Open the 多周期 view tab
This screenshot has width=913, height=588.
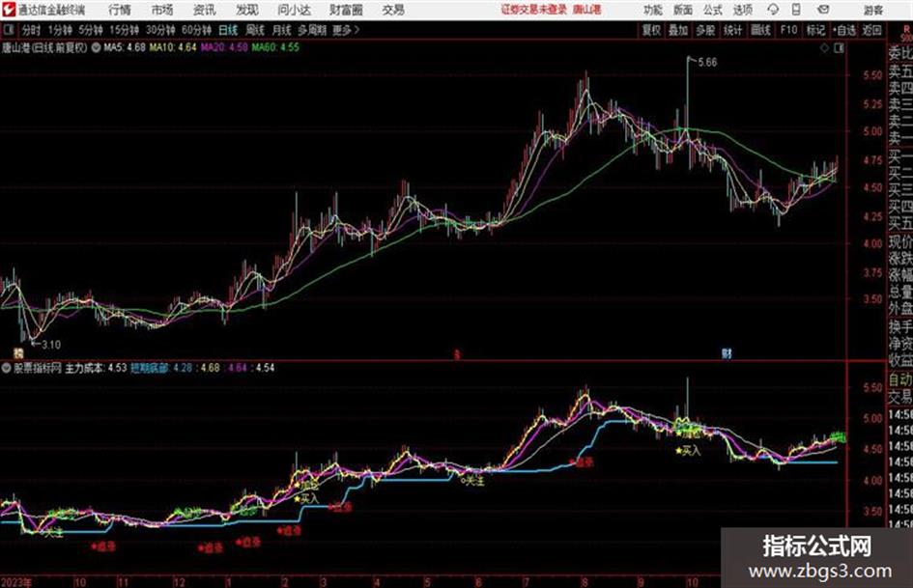click(312, 30)
